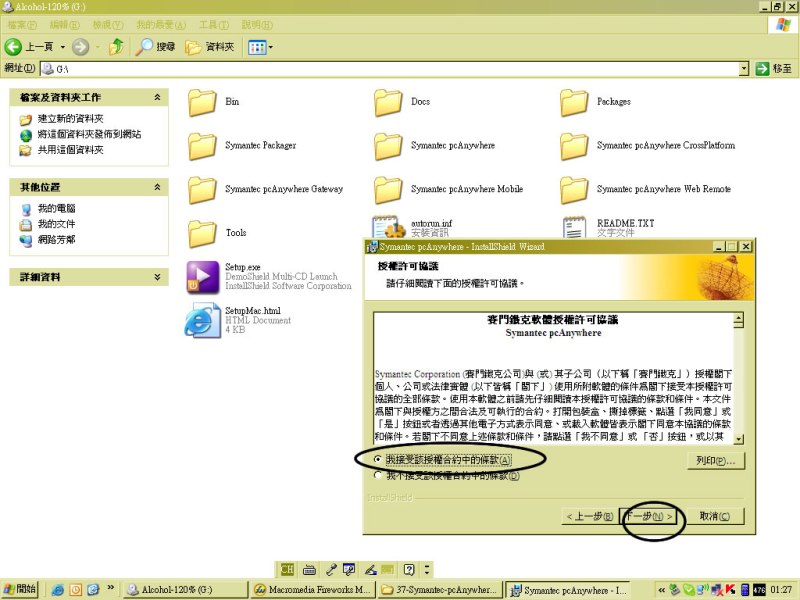The width and height of the screenshot is (800, 600).
Task: Open the 檔案(F) menu
Action: [22, 24]
